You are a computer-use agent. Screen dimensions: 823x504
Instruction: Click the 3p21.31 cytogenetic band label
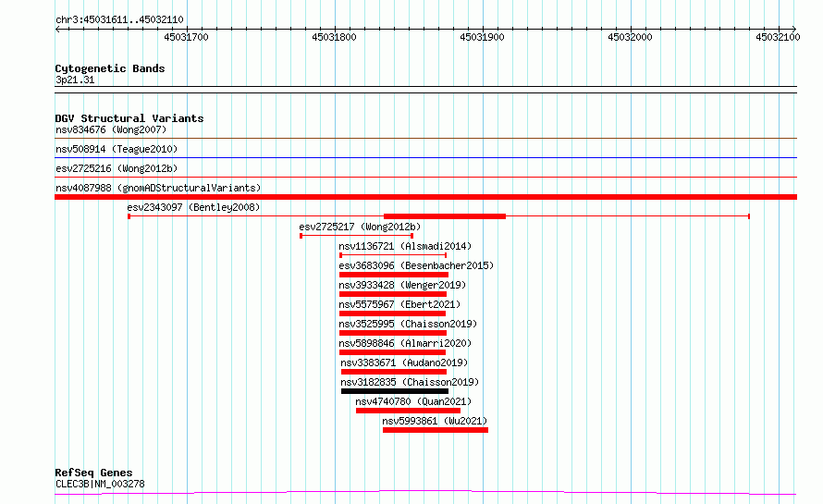pyautogui.click(x=75, y=80)
